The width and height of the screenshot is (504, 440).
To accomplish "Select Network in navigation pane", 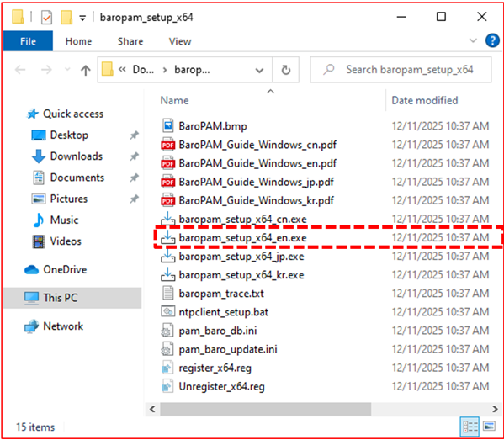I will pyautogui.click(x=63, y=326).
